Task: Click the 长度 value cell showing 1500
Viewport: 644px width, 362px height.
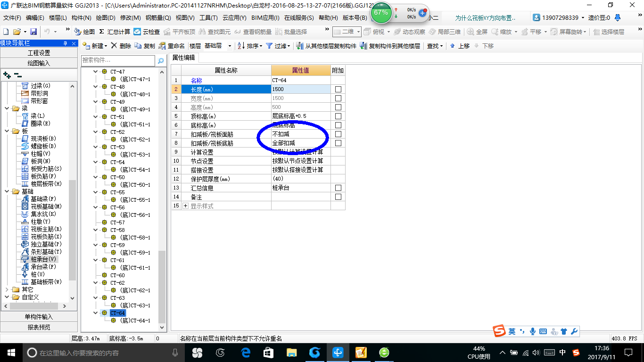Action: [300, 89]
